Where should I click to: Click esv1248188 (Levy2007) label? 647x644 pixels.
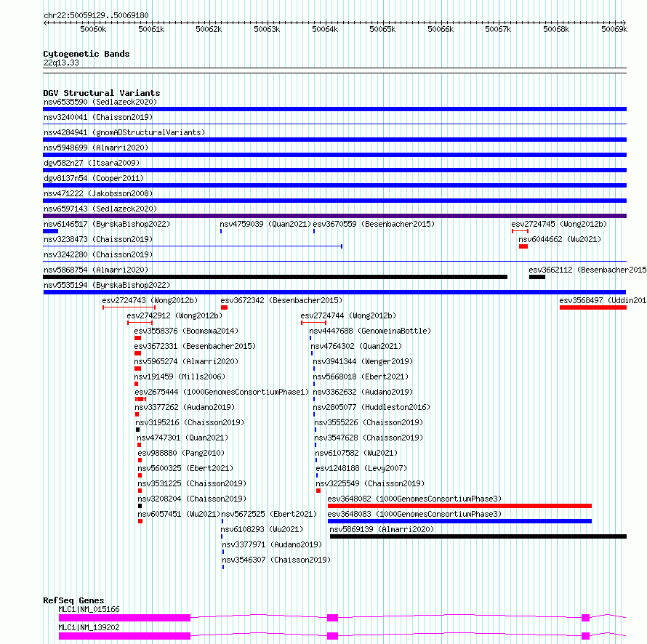361,468
